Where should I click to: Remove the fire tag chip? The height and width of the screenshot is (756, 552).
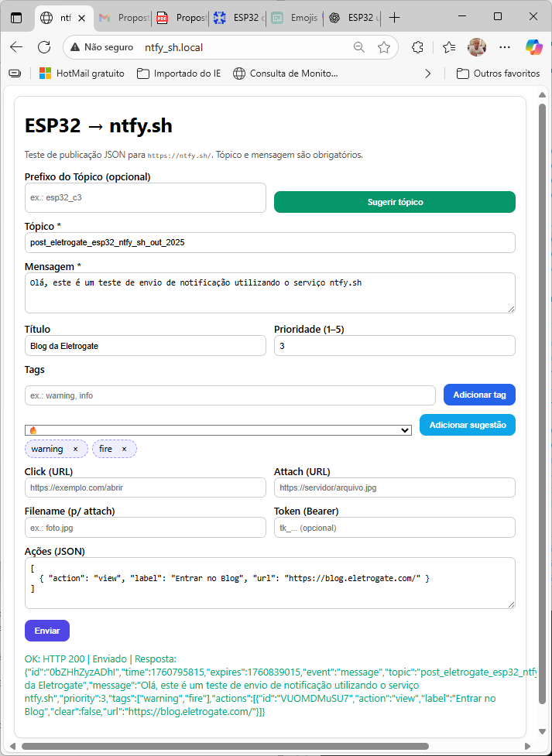124,449
